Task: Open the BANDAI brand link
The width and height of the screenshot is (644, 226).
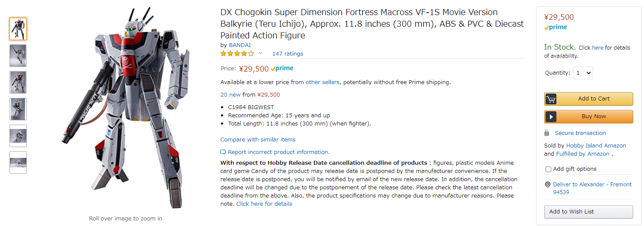Action: [x=240, y=45]
